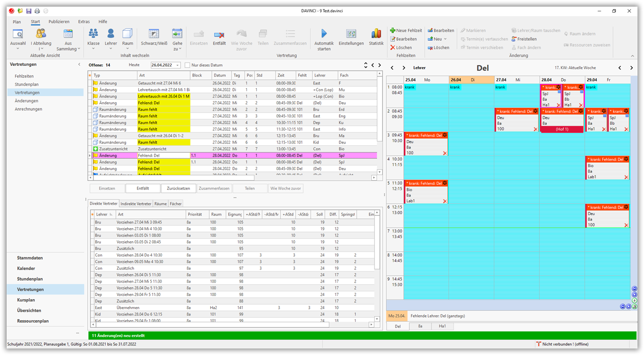This screenshot has width=644, height=355.
Task: Switch to Lehrer view icon
Action: click(111, 34)
